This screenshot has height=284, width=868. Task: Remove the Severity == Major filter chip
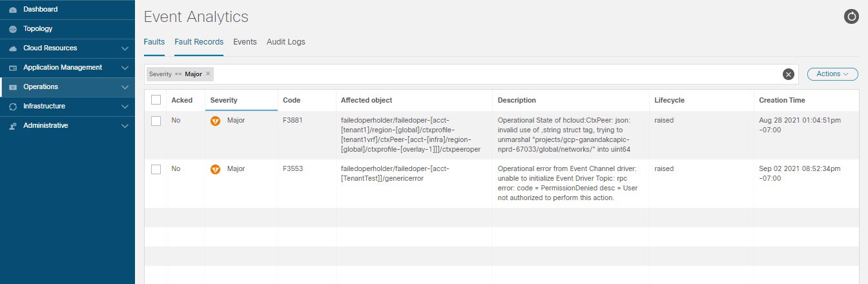click(208, 74)
